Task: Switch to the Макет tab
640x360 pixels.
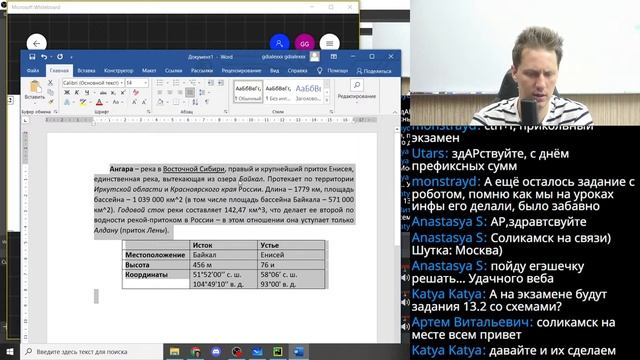Action: [x=149, y=71]
